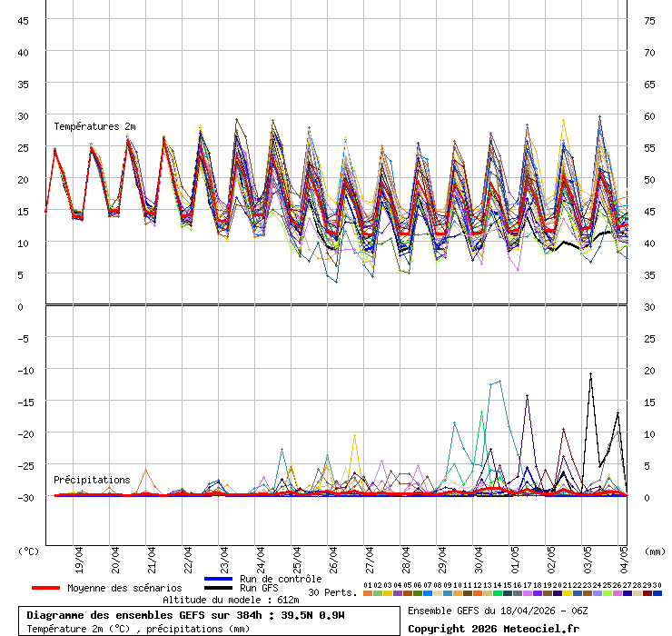Click the Copyright 2026 Meteociel.fr text
The height and width of the screenshot is (636, 672).
[493, 628]
